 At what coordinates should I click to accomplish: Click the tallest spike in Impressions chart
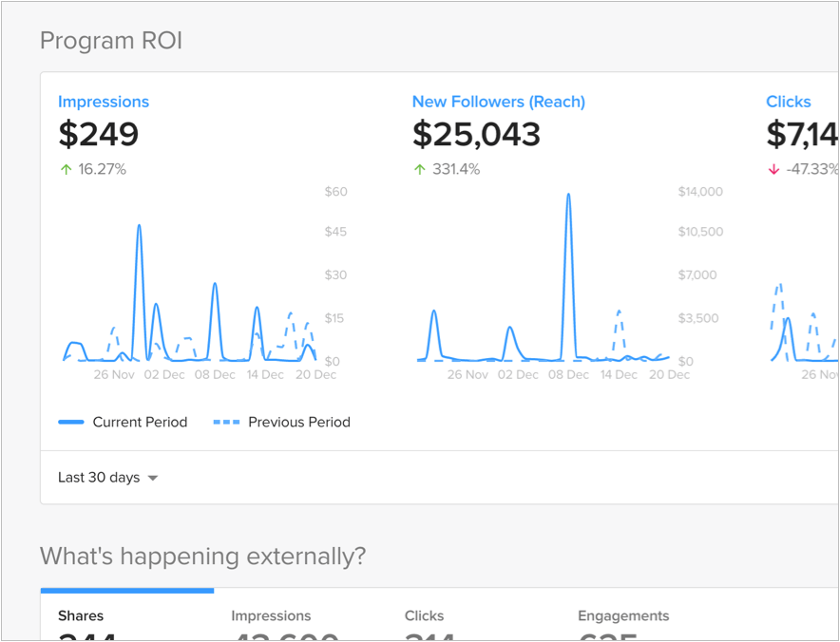click(139, 228)
